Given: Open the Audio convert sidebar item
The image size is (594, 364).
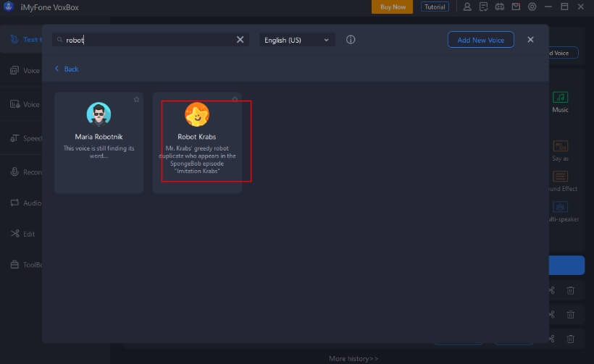Looking at the screenshot, I should [26, 203].
